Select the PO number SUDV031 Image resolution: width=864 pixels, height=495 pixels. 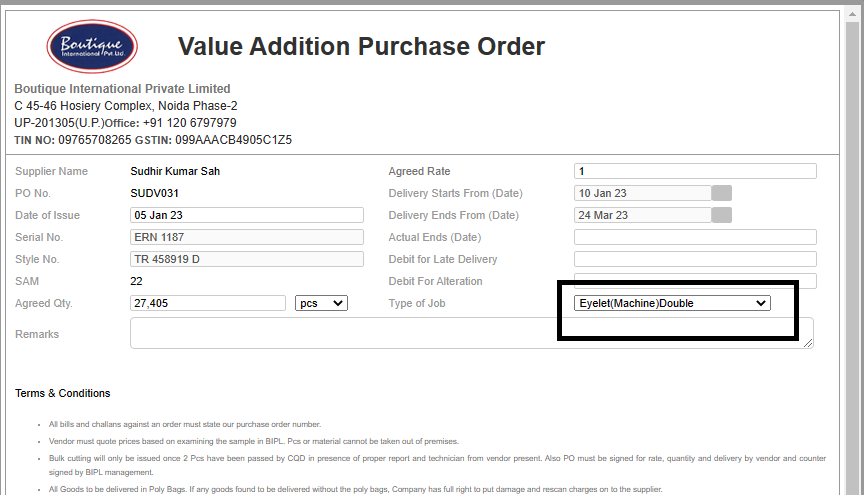click(x=154, y=193)
